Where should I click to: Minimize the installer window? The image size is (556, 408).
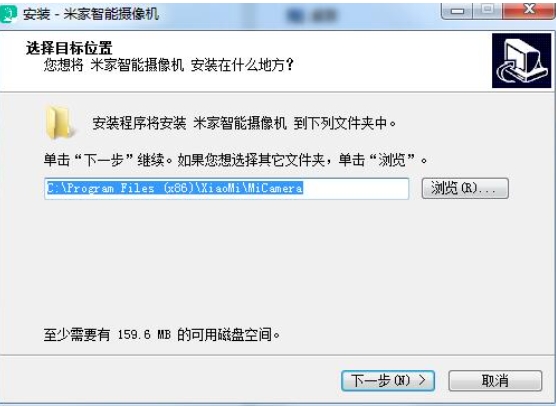(x=457, y=11)
